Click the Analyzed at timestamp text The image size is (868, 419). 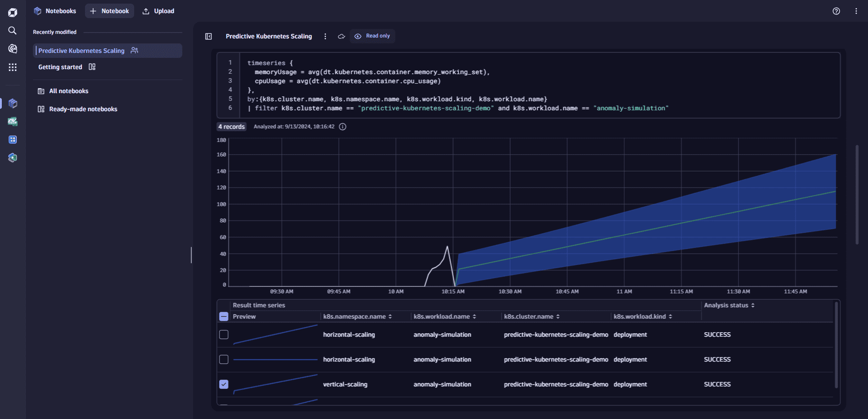pos(294,127)
